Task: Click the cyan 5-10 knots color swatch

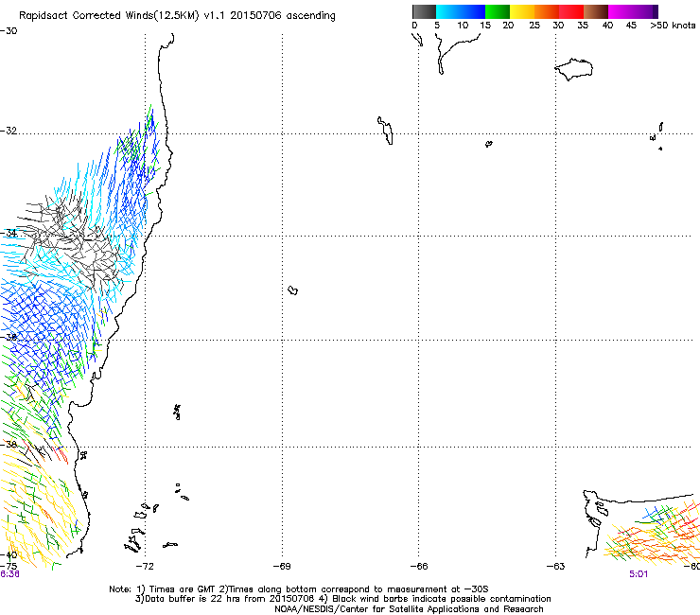Action: pyautogui.click(x=448, y=11)
